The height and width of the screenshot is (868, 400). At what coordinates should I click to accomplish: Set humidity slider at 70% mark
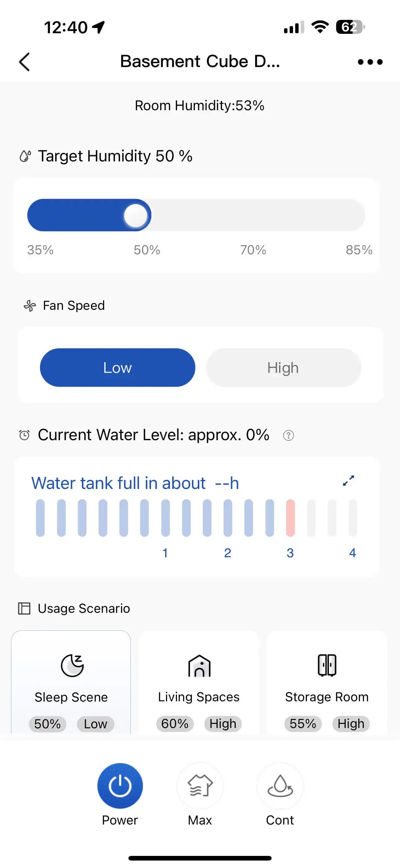click(x=253, y=215)
